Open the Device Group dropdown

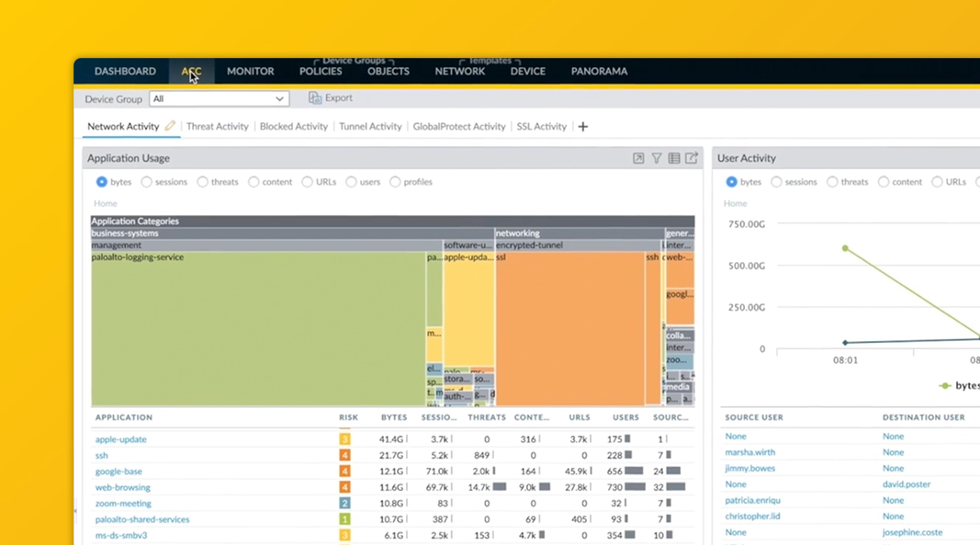pos(219,98)
